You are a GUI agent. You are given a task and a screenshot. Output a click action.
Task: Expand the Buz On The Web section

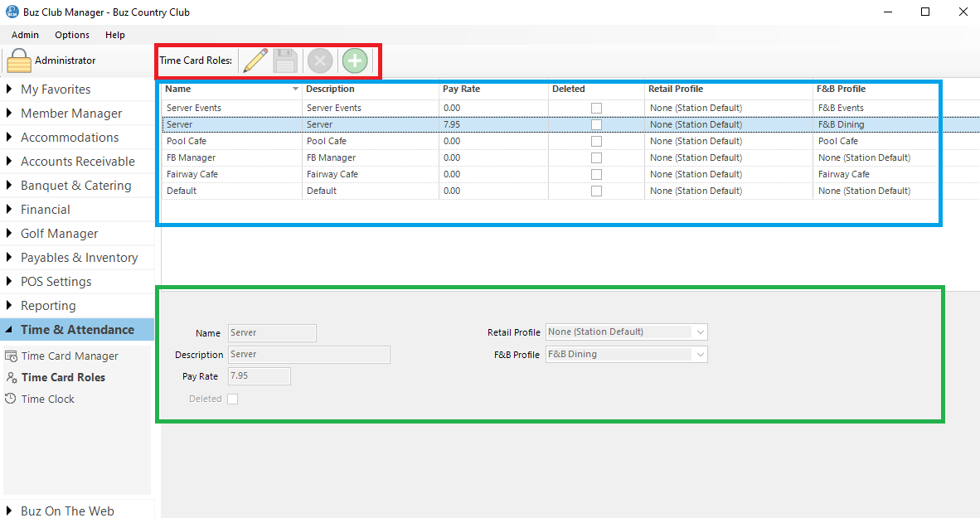coord(67,511)
